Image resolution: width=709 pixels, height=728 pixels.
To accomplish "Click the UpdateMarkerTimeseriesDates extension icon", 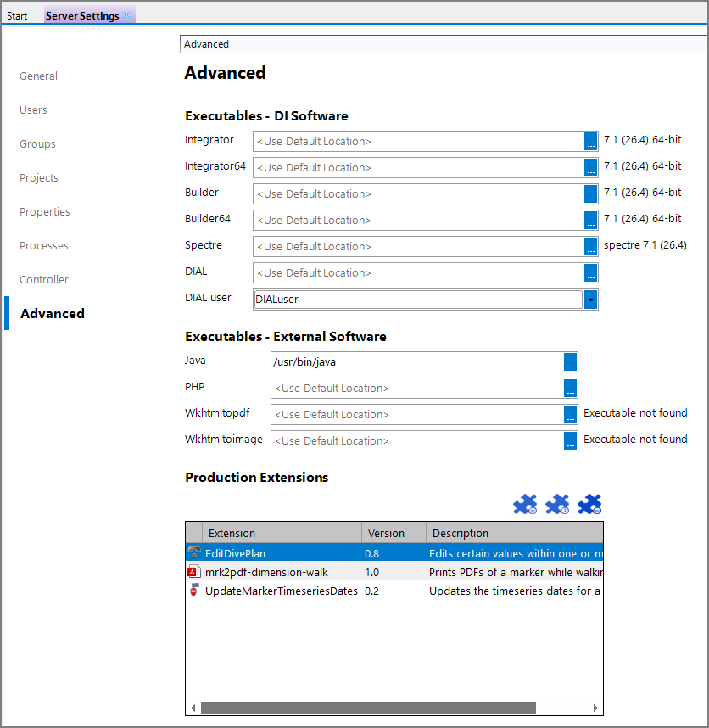I will [x=193, y=591].
